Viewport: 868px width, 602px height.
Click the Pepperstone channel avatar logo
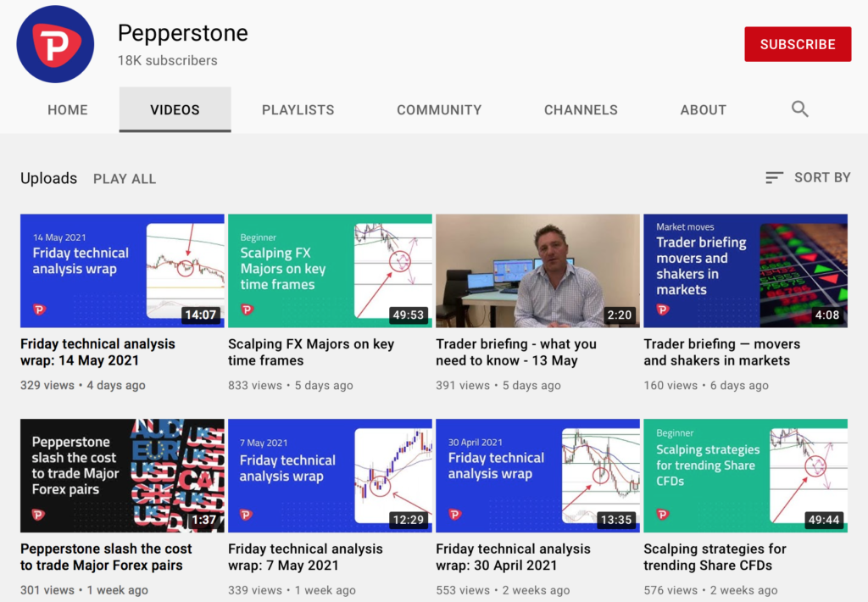point(55,44)
